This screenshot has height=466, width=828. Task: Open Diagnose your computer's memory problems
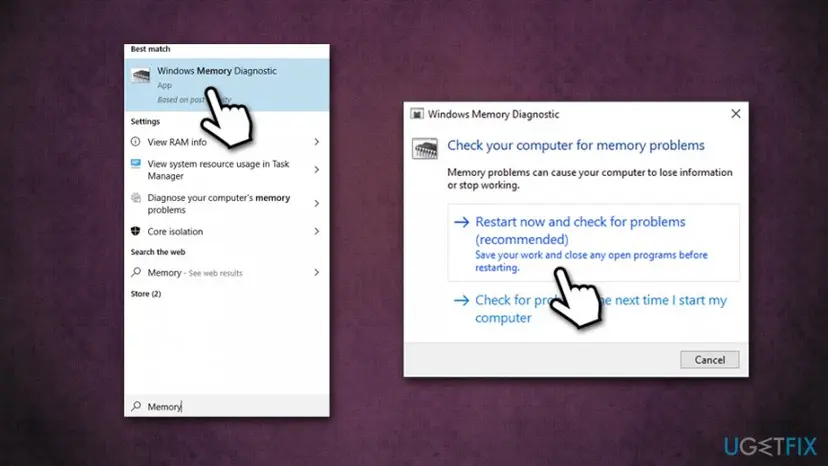coord(227,203)
